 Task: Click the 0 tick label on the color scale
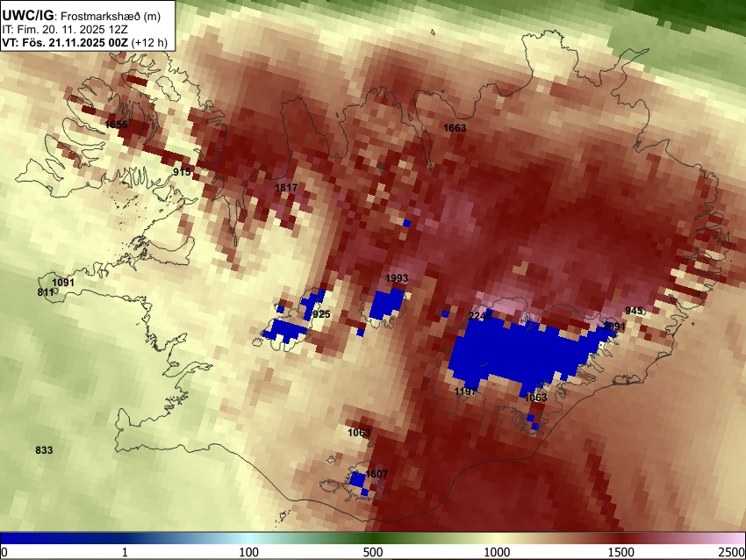(x=4, y=552)
